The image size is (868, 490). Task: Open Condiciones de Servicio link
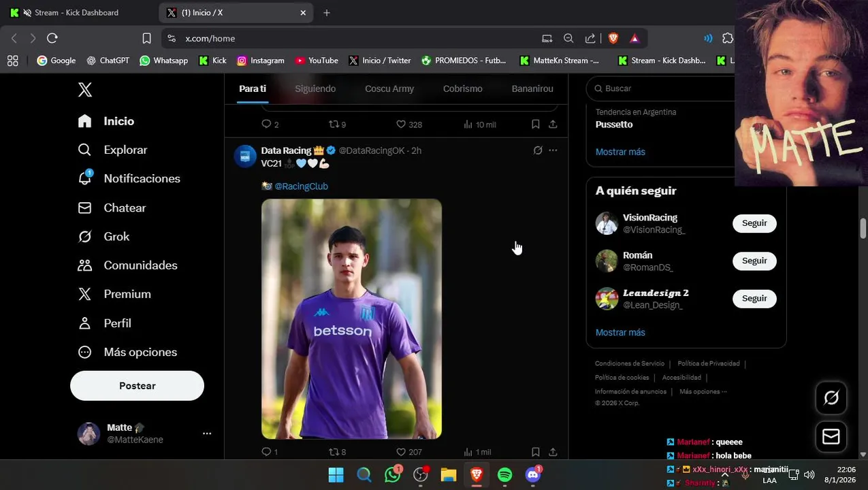coord(630,363)
